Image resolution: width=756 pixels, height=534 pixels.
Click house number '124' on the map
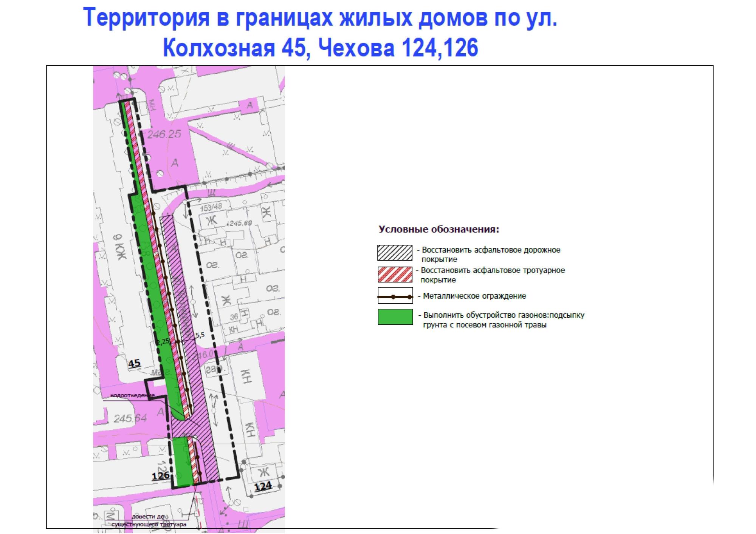pyautogui.click(x=263, y=487)
